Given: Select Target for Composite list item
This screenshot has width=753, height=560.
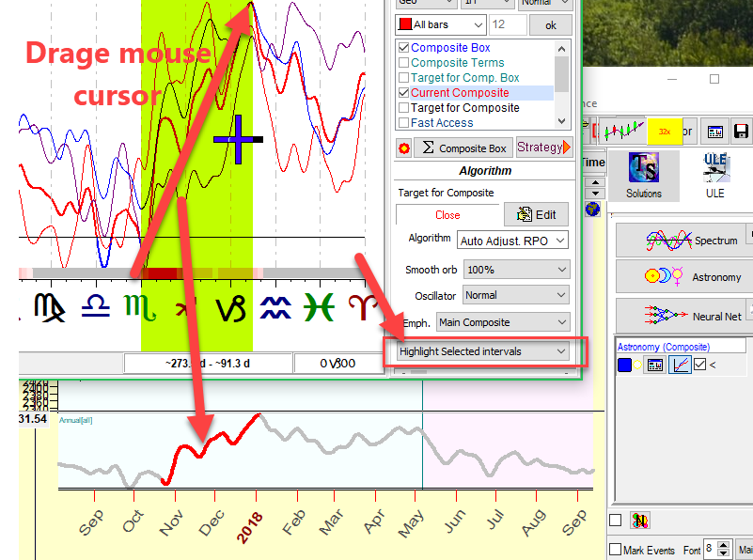Looking at the screenshot, I should (464, 108).
